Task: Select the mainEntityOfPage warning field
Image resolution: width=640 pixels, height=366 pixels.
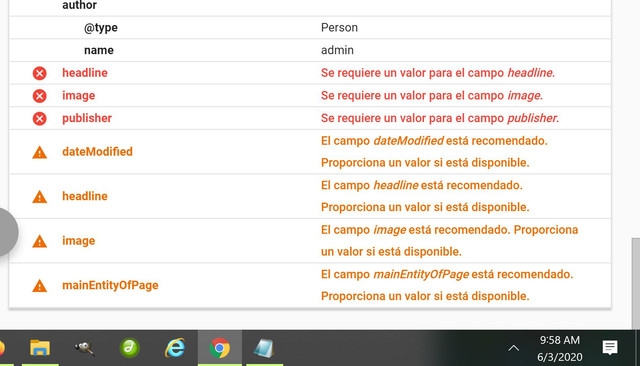Action: point(110,285)
